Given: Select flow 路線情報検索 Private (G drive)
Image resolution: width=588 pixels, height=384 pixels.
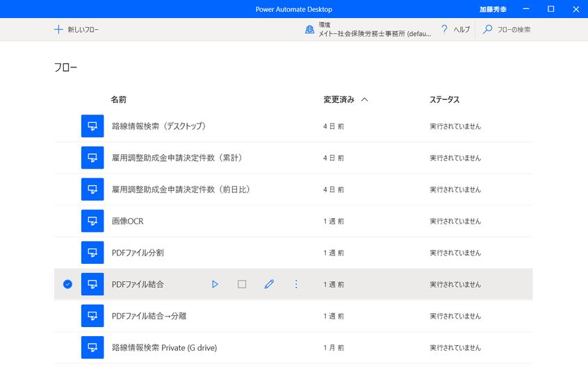Looking at the screenshot, I should click(164, 348).
